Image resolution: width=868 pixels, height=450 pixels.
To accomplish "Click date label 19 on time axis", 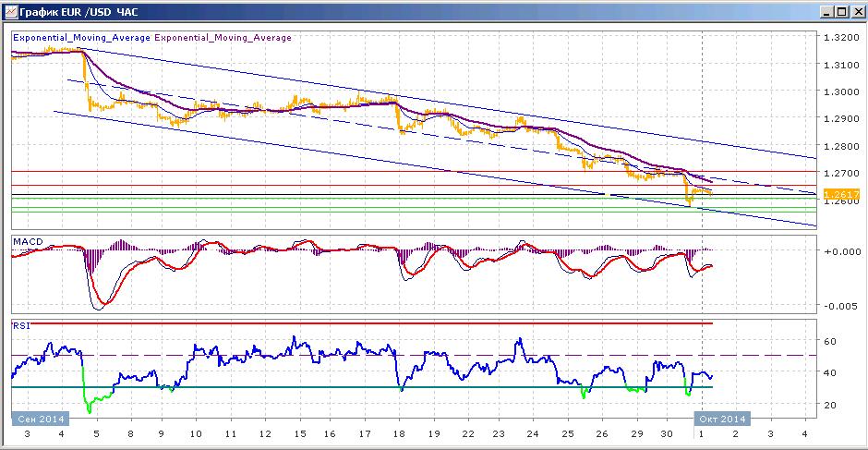I will [433, 434].
